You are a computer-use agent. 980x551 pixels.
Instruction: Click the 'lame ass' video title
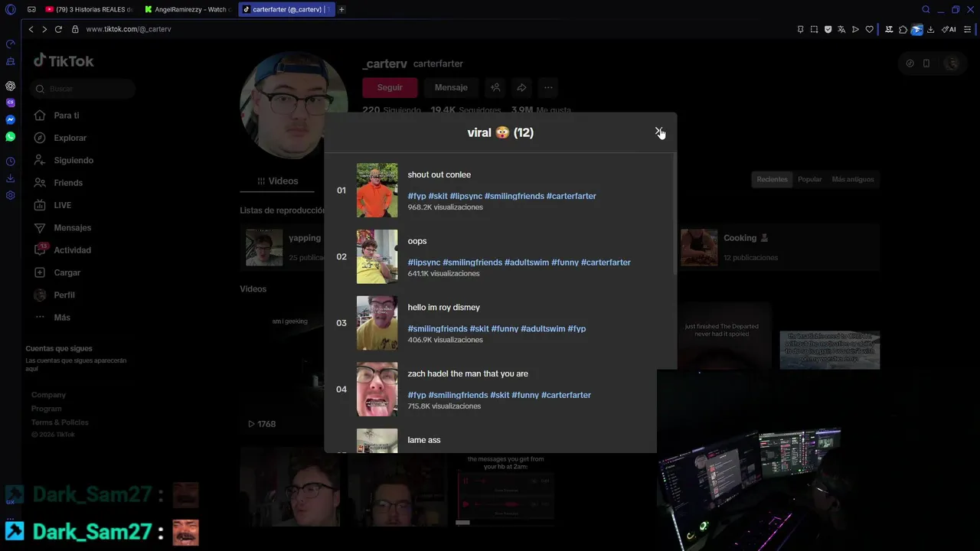[x=424, y=440]
